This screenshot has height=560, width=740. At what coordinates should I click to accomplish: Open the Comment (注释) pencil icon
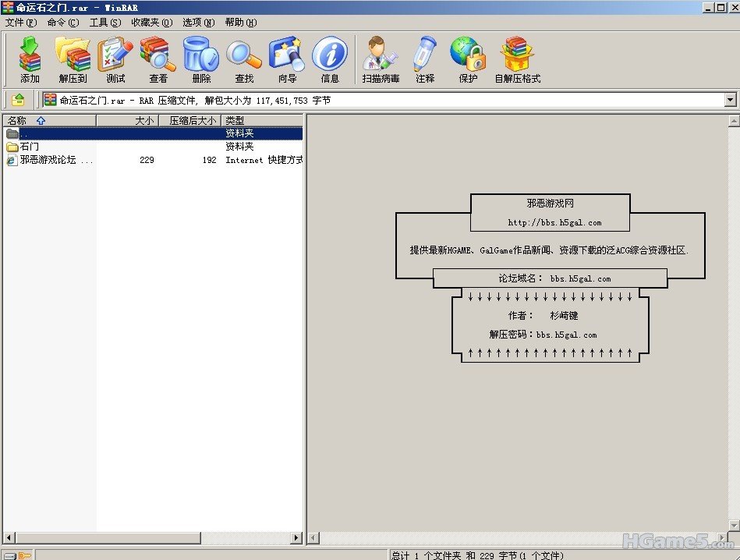point(425,59)
